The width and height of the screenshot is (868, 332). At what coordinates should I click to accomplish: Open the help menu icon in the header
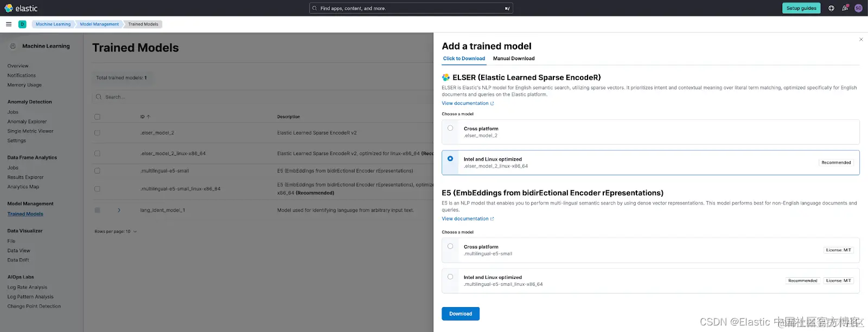tap(831, 8)
